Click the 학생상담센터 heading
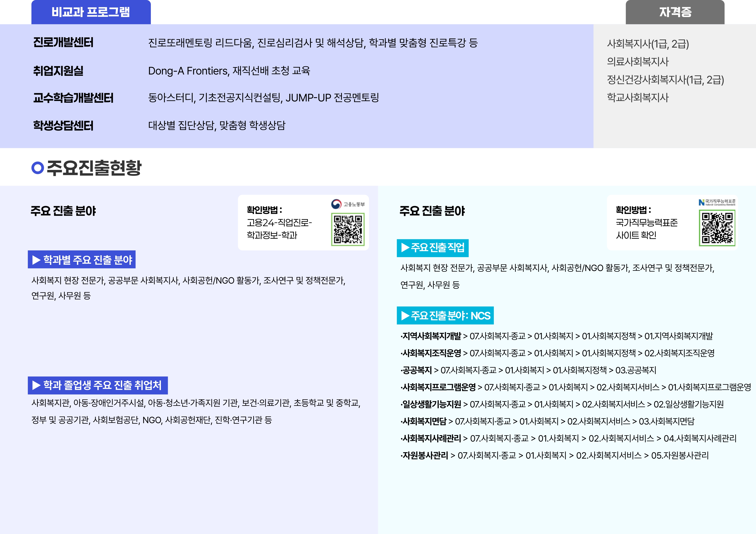This screenshot has width=756, height=534. pos(63,125)
